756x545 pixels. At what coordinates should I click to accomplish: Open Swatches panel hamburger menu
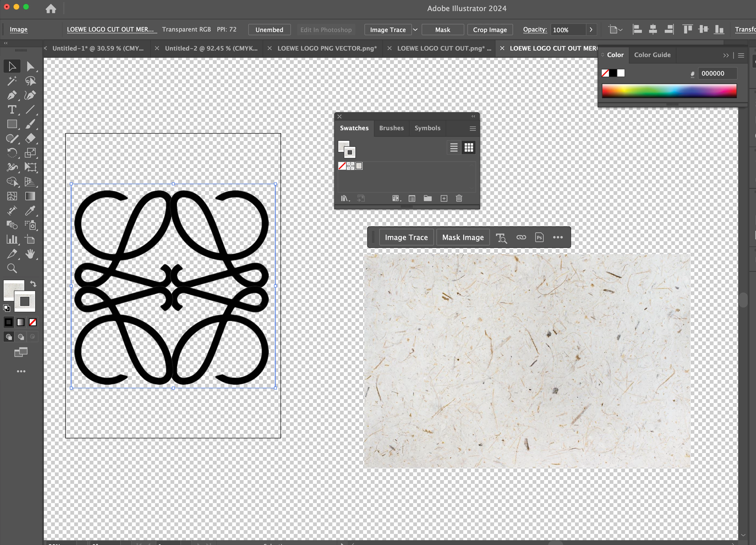[x=473, y=128]
